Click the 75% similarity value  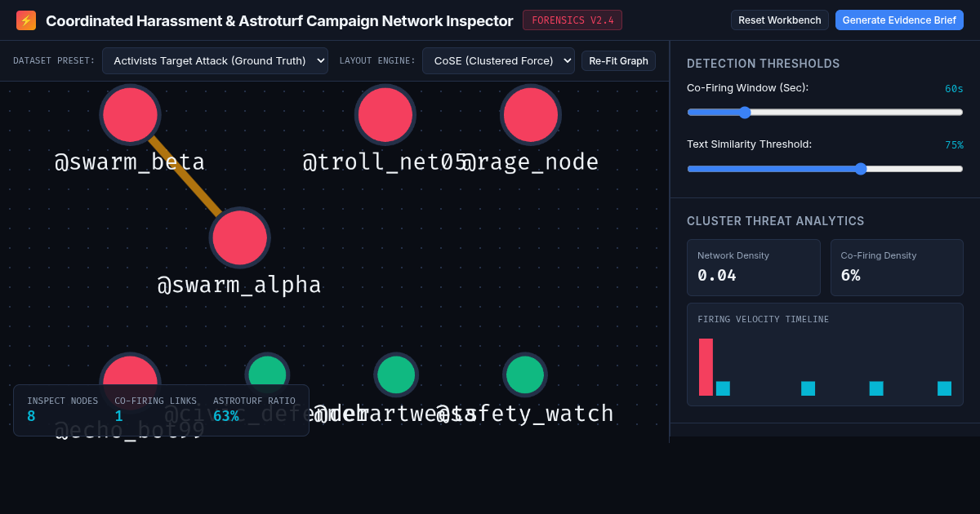(954, 145)
